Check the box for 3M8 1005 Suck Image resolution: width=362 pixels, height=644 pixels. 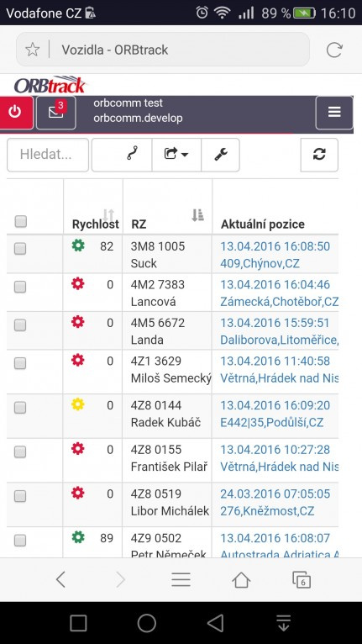click(20, 249)
